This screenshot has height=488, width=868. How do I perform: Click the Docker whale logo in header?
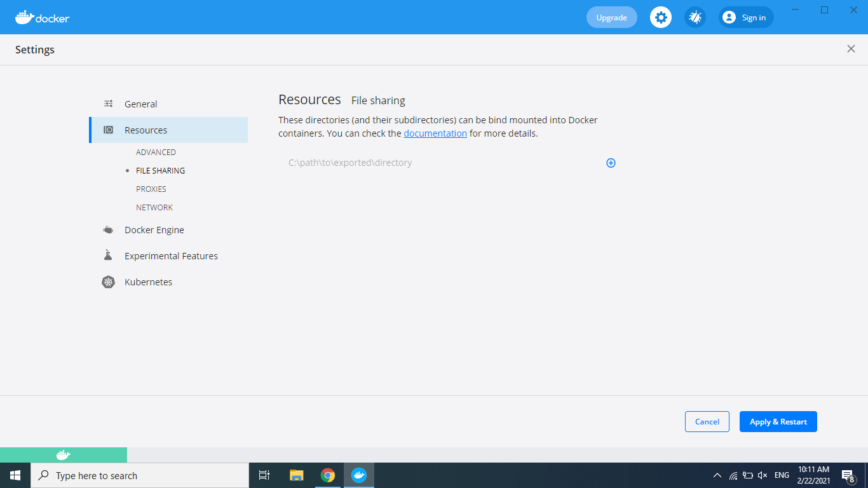[x=43, y=17]
